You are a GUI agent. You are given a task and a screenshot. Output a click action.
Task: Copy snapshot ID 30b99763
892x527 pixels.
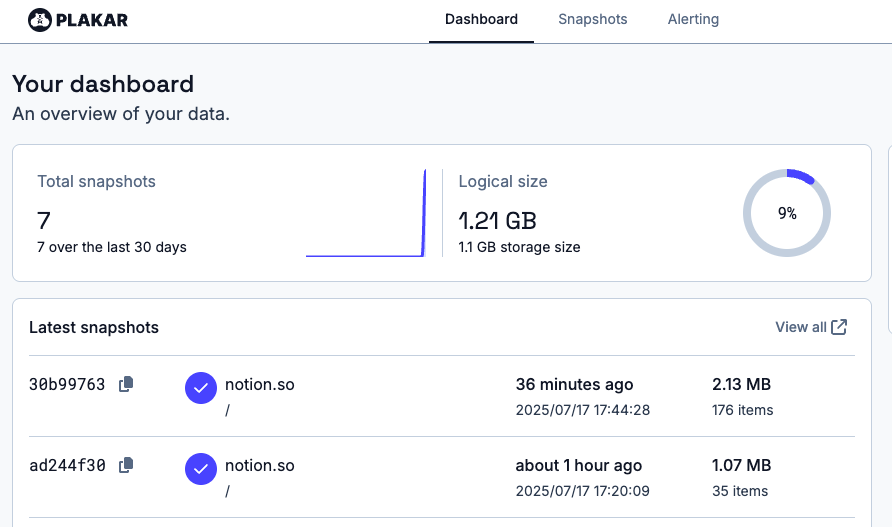(126, 384)
